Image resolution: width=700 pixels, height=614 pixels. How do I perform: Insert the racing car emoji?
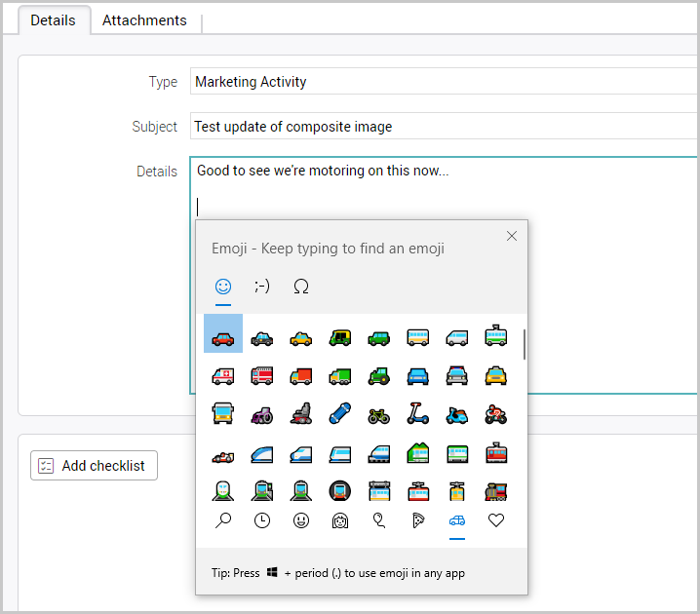point(223,456)
